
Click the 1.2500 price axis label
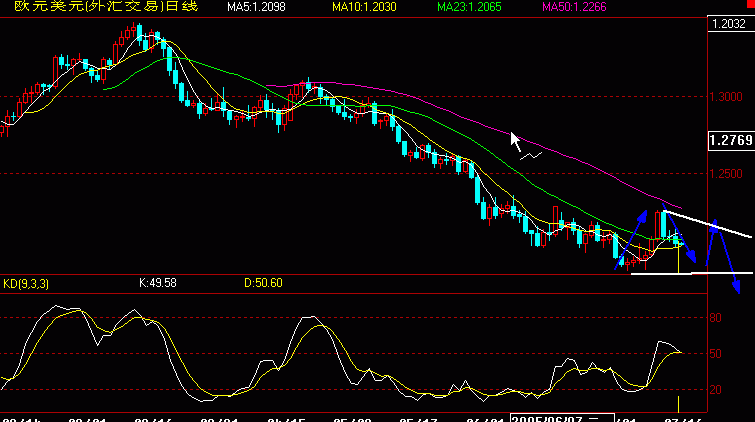(726, 173)
